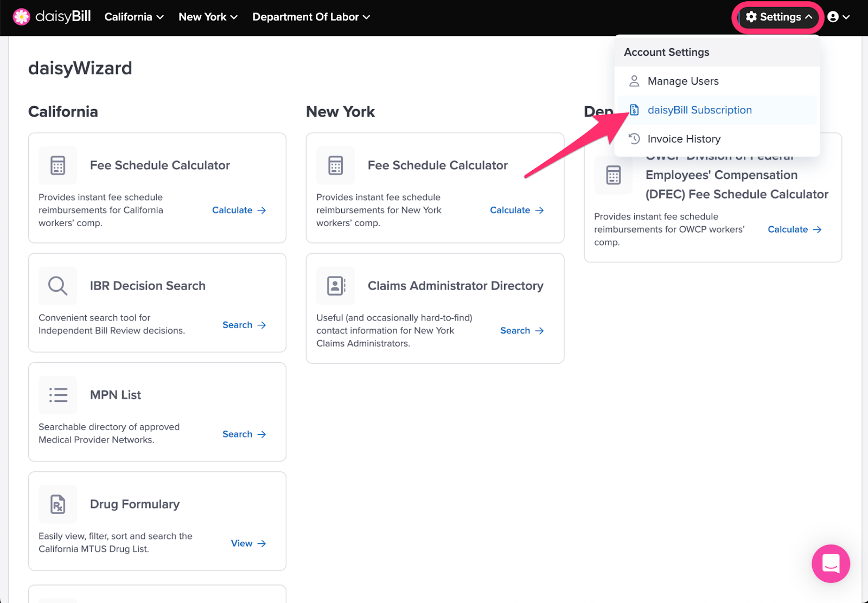Viewport: 868px width, 603px height.
Task: Click 'Convenient search tool for' description text
Action: tap(94, 318)
